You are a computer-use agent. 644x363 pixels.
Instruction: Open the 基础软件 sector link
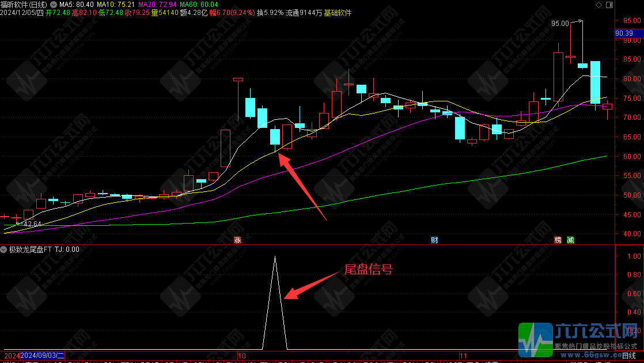pos(337,13)
